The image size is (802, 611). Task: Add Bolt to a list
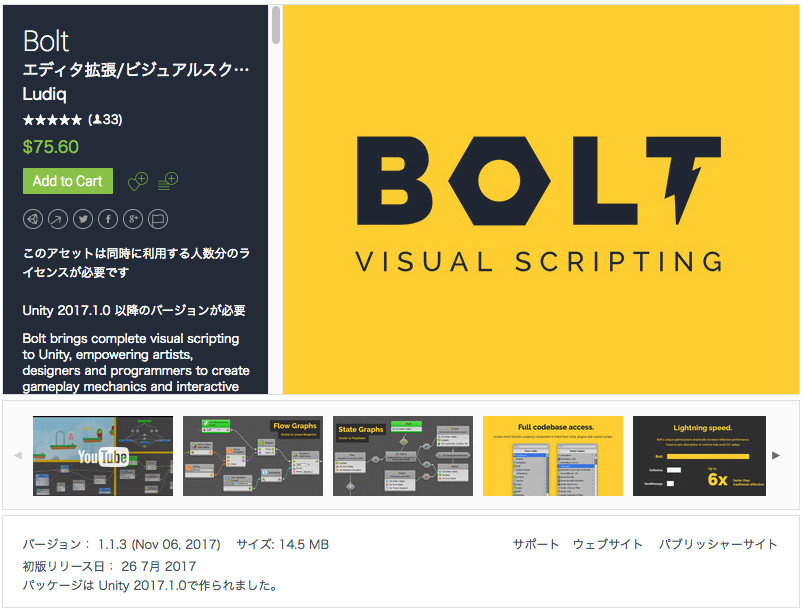coord(168,181)
